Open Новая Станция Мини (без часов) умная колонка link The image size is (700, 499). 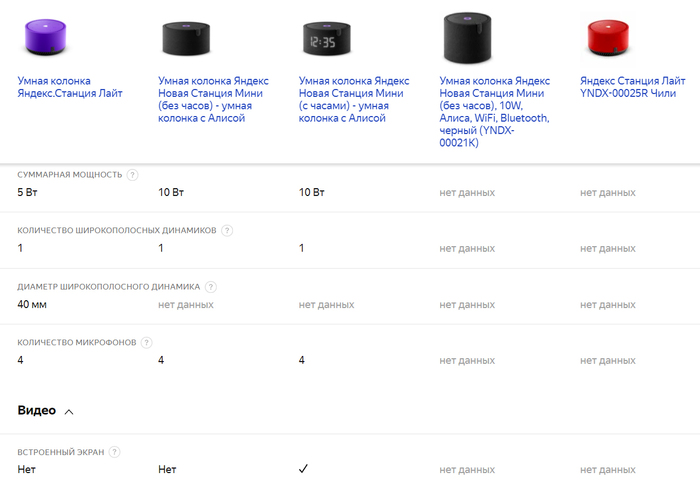click(x=213, y=100)
